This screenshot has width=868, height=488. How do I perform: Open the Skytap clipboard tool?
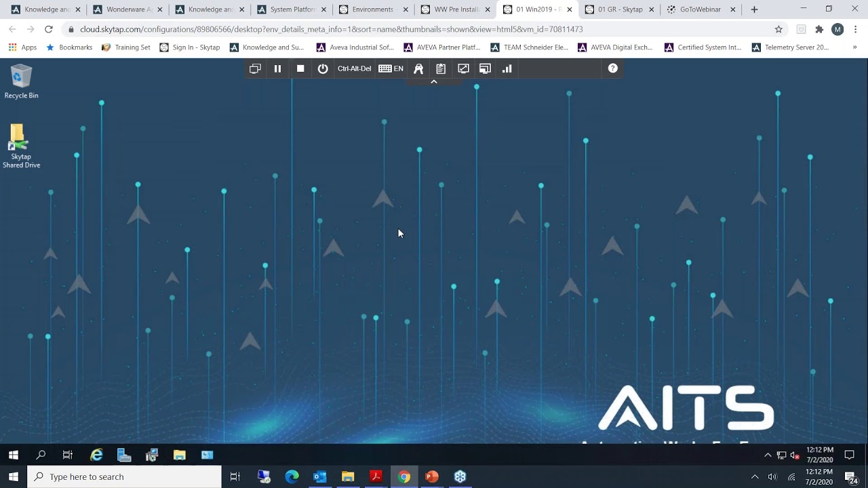pyautogui.click(x=441, y=68)
